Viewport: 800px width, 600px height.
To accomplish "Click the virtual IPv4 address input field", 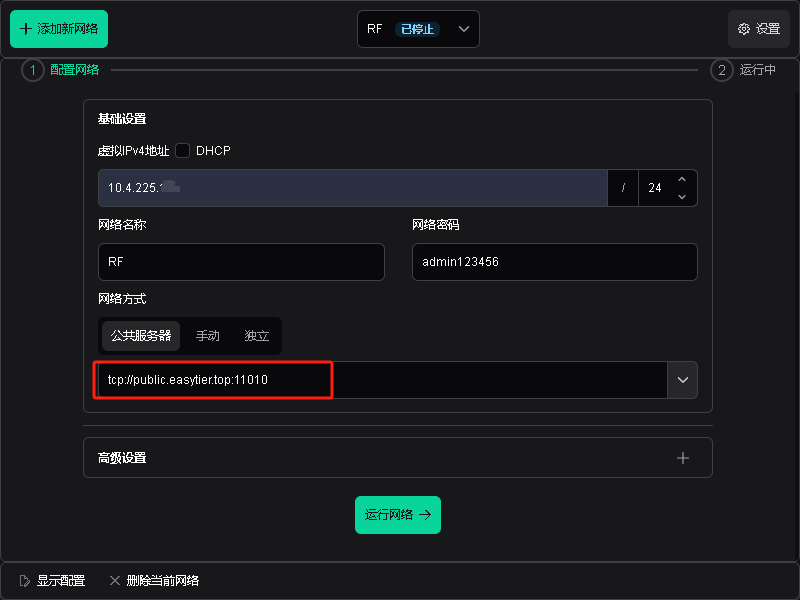I will coord(350,188).
